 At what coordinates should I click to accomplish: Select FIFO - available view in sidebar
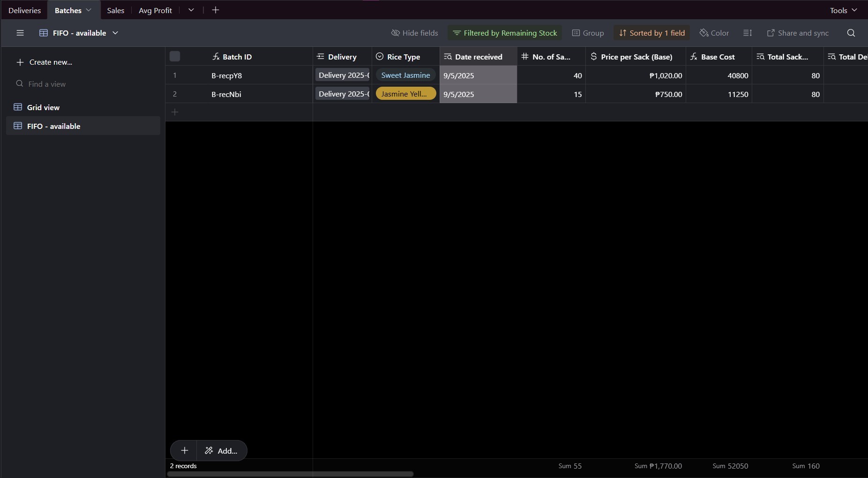[83, 126]
